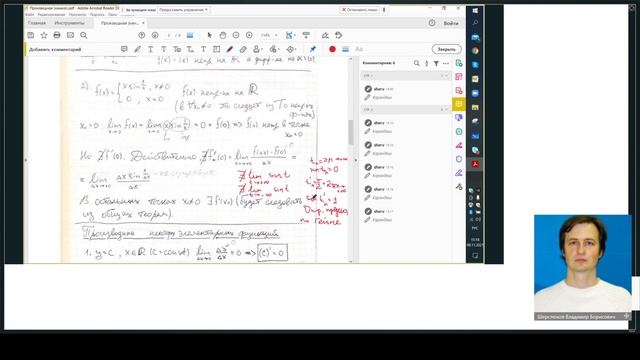Click the help question mark icon
Image resolution: width=640 pixels, height=360 pixels.
432,23
